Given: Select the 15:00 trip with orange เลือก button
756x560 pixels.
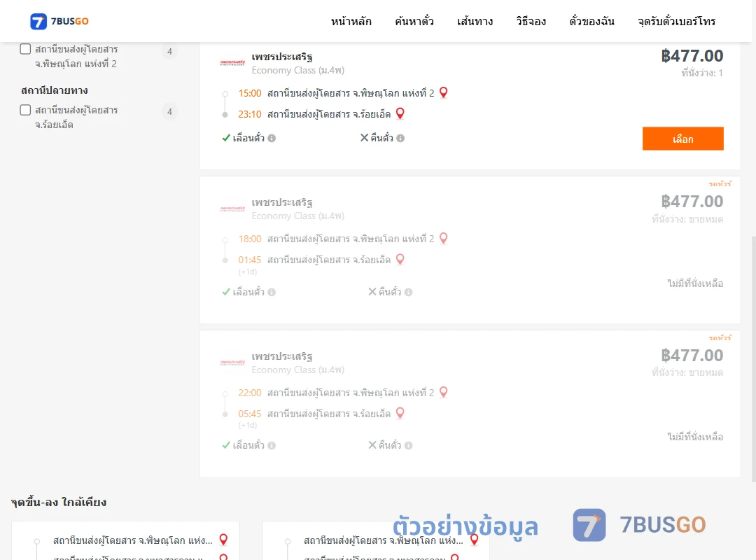Looking at the screenshot, I should [682, 139].
